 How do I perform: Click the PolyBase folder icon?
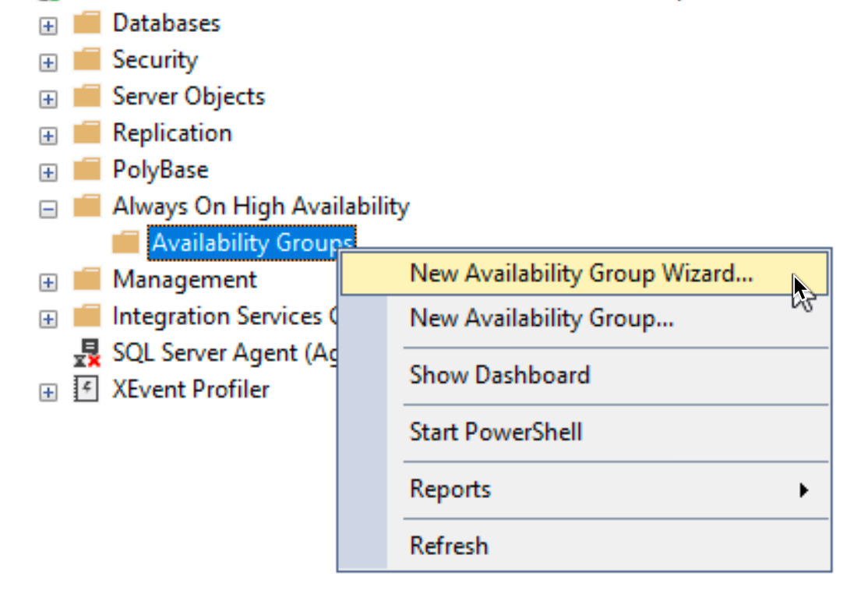(x=87, y=169)
